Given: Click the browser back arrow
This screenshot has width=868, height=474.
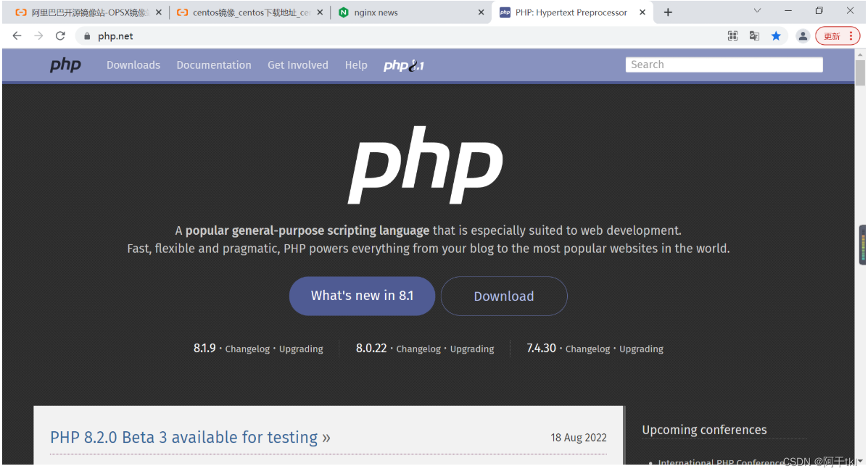Looking at the screenshot, I should point(17,36).
